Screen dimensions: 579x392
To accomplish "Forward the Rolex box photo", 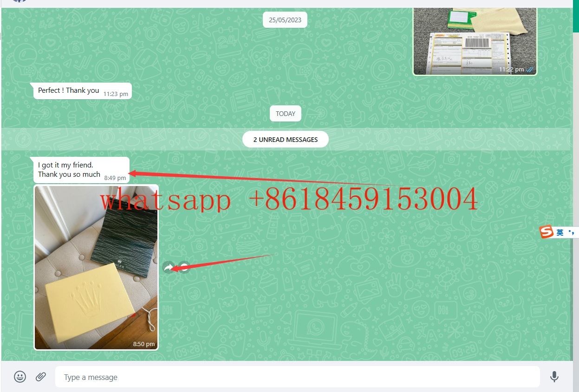I will pos(169,267).
